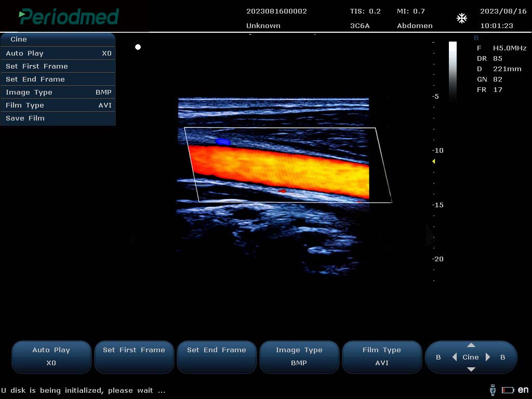Open Image Type BMP option in side menu
Screen dimensions: 532x399
(58, 92)
